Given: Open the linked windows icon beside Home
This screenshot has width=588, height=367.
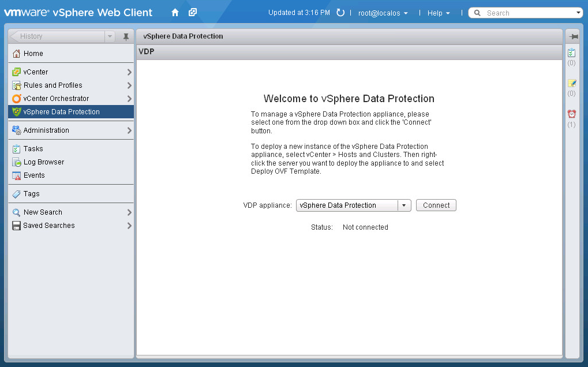Looking at the screenshot, I should tap(192, 12).
